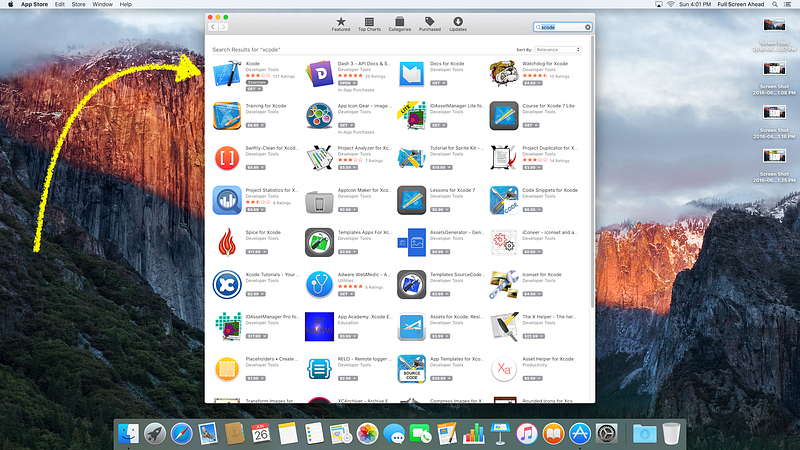The image size is (800, 450).
Task: Open the Lessons for Xcode 7 title link
Action: pyautogui.click(x=452, y=190)
